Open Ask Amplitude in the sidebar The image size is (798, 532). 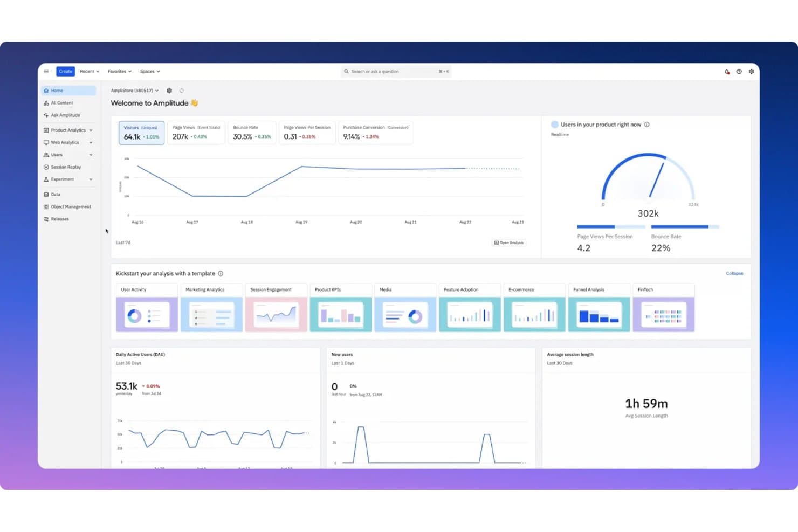click(68, 115)
